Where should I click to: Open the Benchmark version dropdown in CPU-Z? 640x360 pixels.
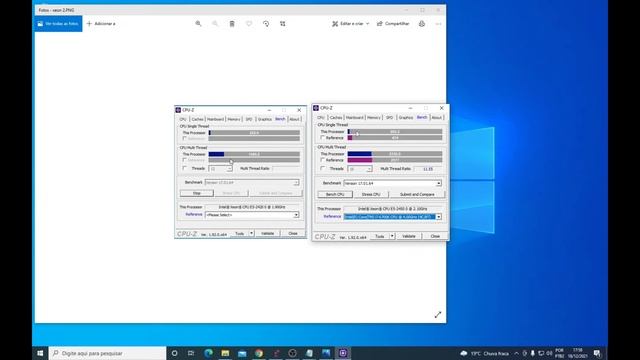coord(393,183)
